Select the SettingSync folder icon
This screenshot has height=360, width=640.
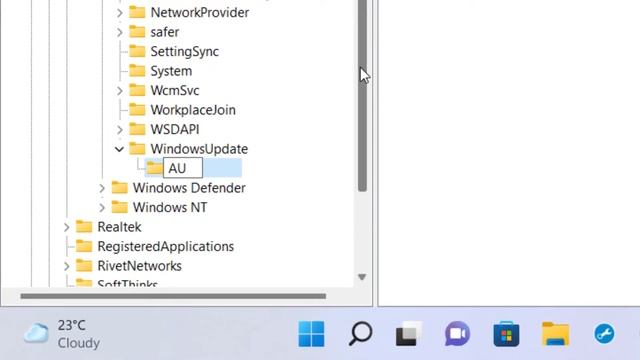[137, 51]
